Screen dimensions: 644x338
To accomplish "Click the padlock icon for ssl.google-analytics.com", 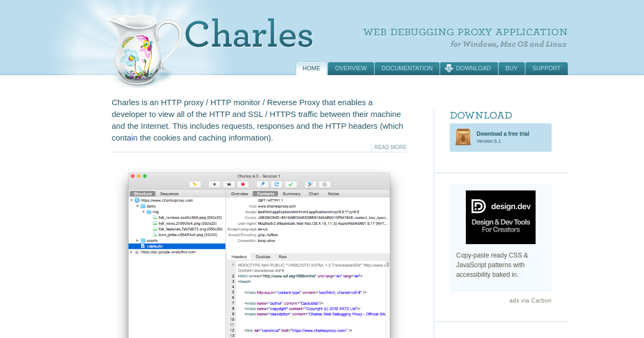I will point(137,252).
